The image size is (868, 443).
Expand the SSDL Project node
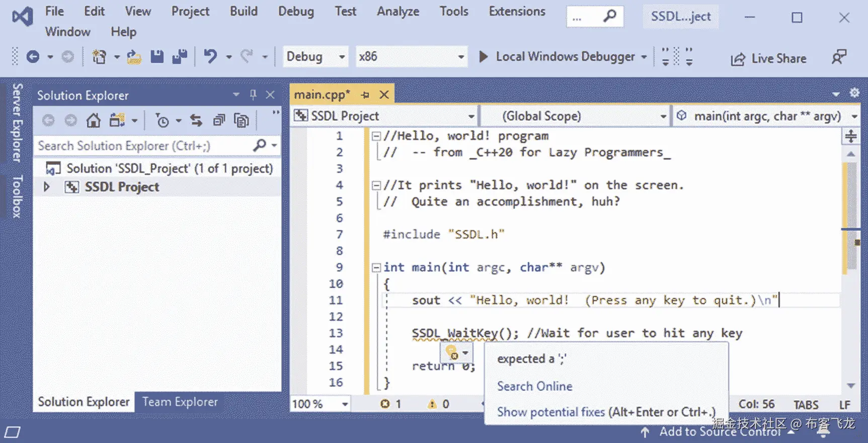point(47,187)
